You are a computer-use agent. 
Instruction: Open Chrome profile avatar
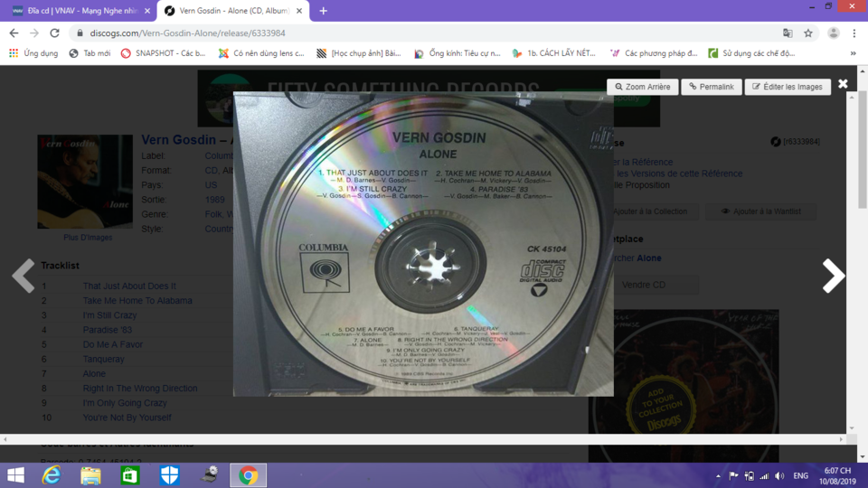[x=833, y=33]
